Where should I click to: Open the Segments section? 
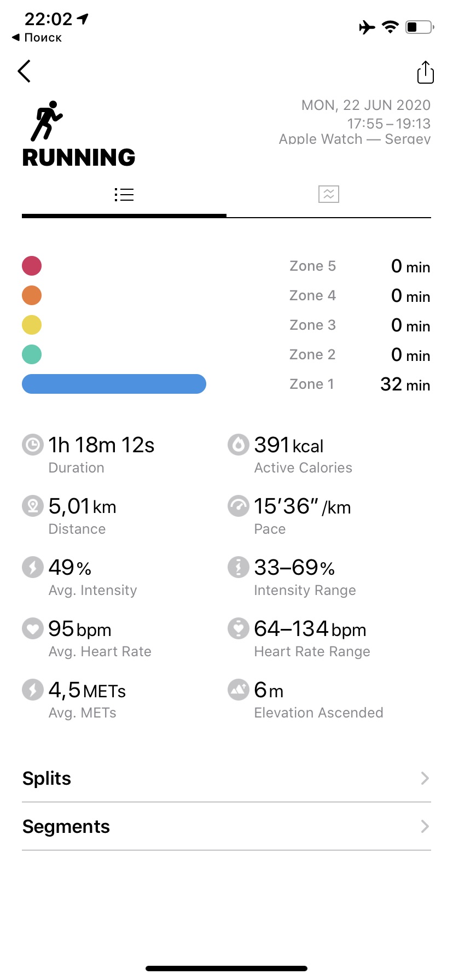point(66,826)
